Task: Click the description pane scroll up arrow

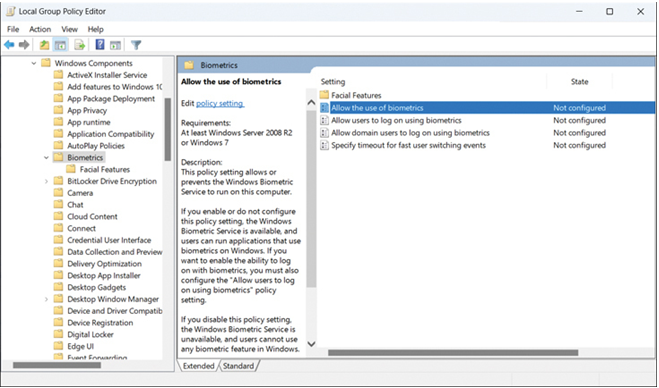Action: coord(311,102)
